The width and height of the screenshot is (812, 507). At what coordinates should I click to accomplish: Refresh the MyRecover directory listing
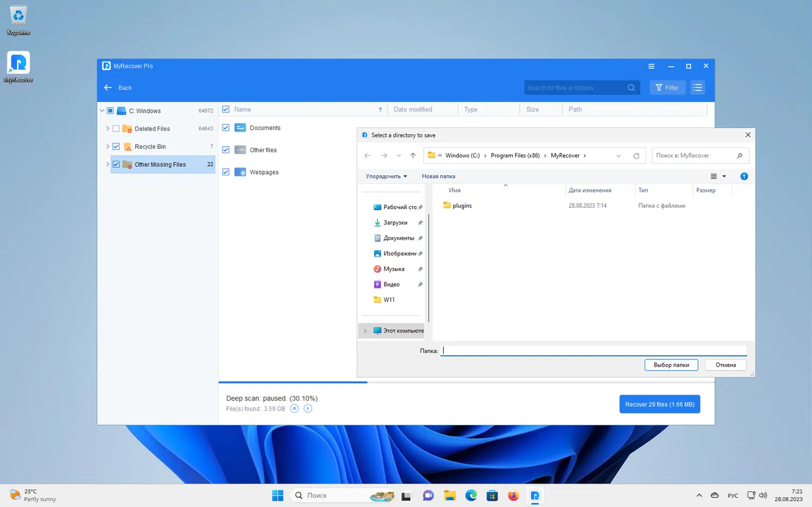tap(636, 155)
